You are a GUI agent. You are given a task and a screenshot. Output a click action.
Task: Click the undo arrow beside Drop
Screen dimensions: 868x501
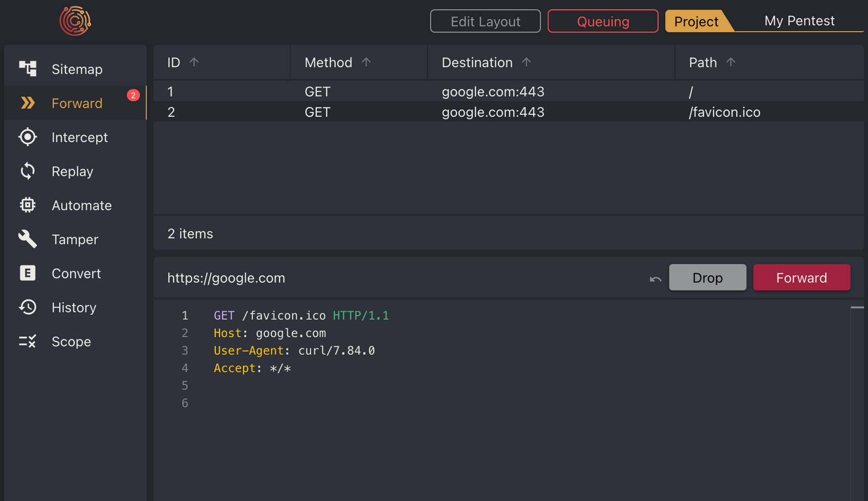pos(655,278)
